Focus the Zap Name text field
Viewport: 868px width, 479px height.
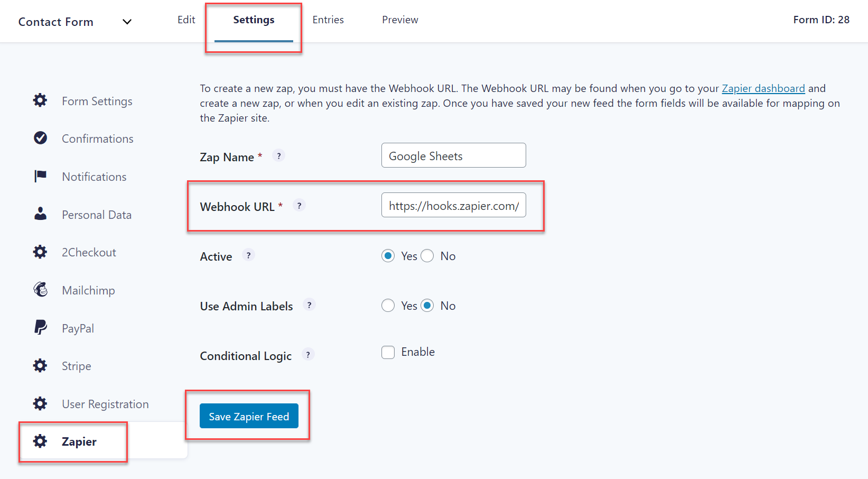pos(453,156)
